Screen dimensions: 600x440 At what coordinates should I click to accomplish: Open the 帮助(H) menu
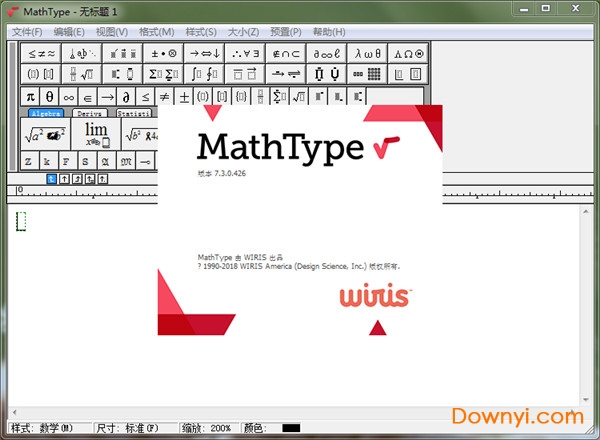pos(329,32)
